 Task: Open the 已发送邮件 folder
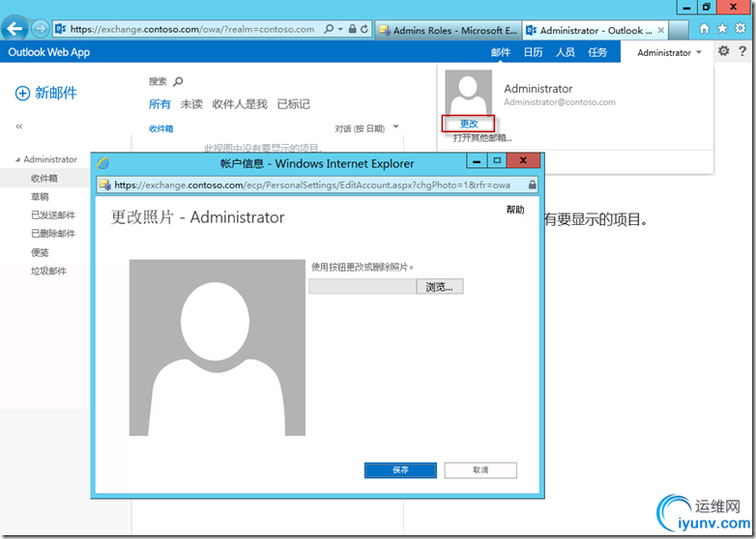[x=53, y=215]
